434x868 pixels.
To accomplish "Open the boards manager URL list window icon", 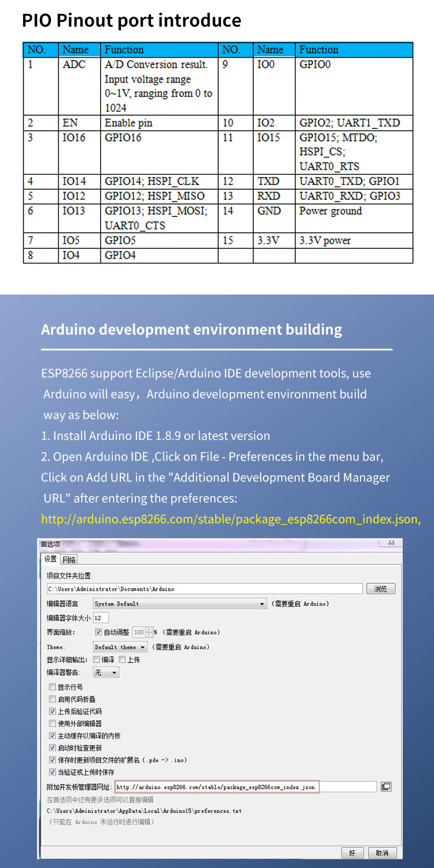I will click(386, 786).
